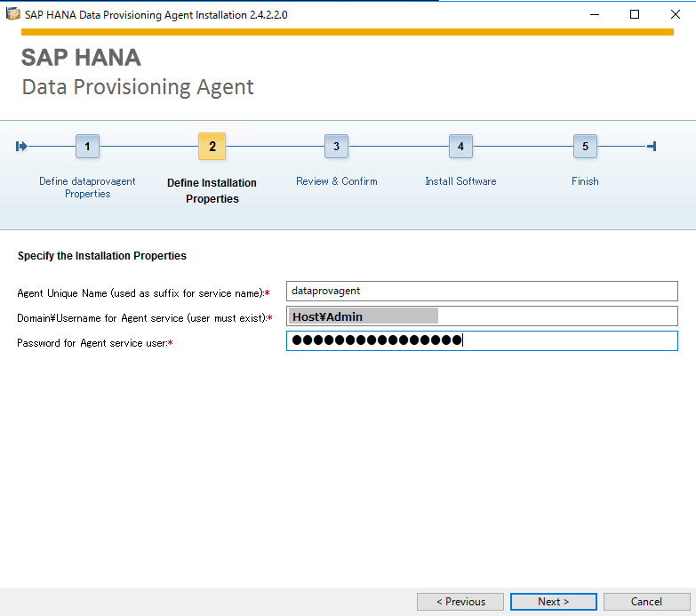Select the Domain\Username field for Agent service
The height and width of the screenshot is (616, 696).
482,316
